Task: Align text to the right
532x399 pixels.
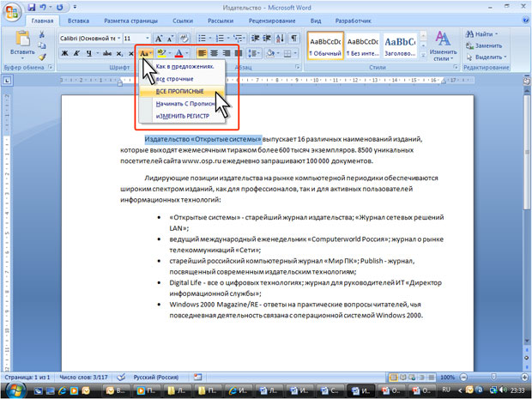Action: click(226, 53)
